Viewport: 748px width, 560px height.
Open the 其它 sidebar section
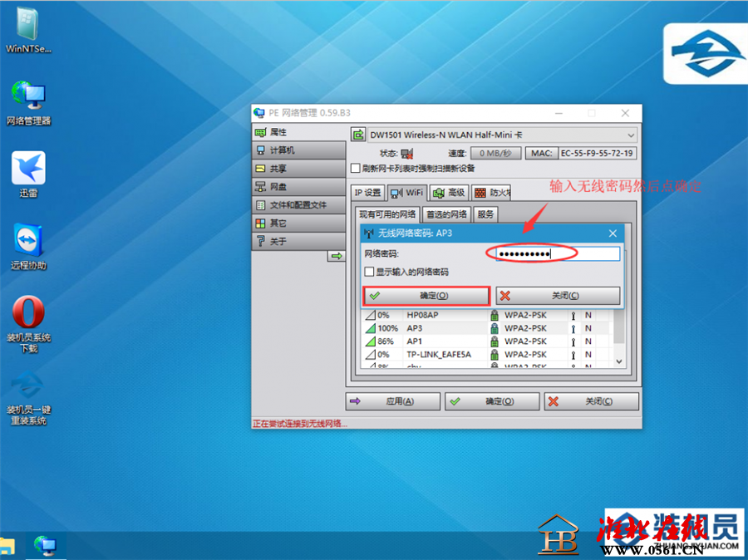(x=298, y=223)
